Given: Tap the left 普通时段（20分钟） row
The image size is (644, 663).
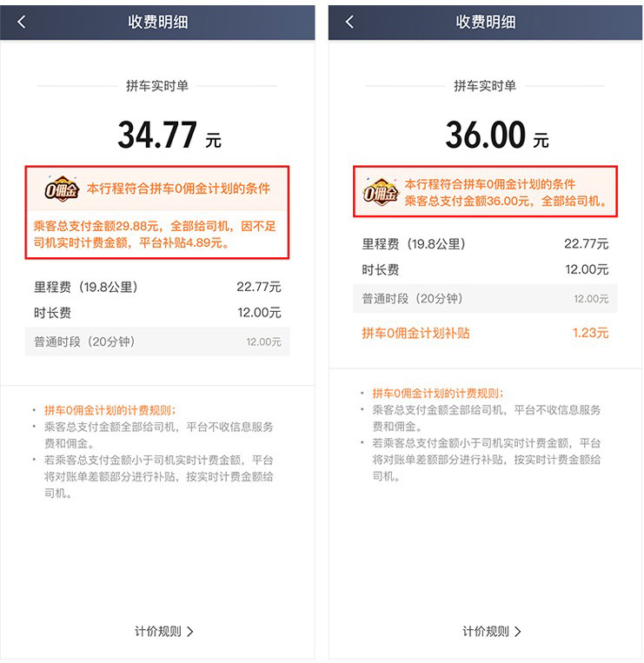Looking at the screenshot, I should tap(157, 341).
